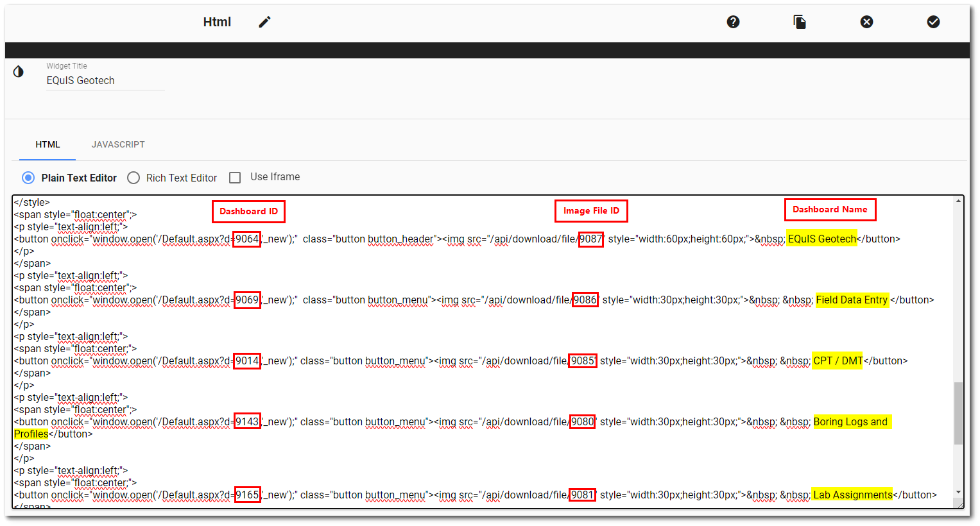The image size is (980, 526).
Task: Click the editor vertical scrollbar thumb
Action: pos(958,413)
